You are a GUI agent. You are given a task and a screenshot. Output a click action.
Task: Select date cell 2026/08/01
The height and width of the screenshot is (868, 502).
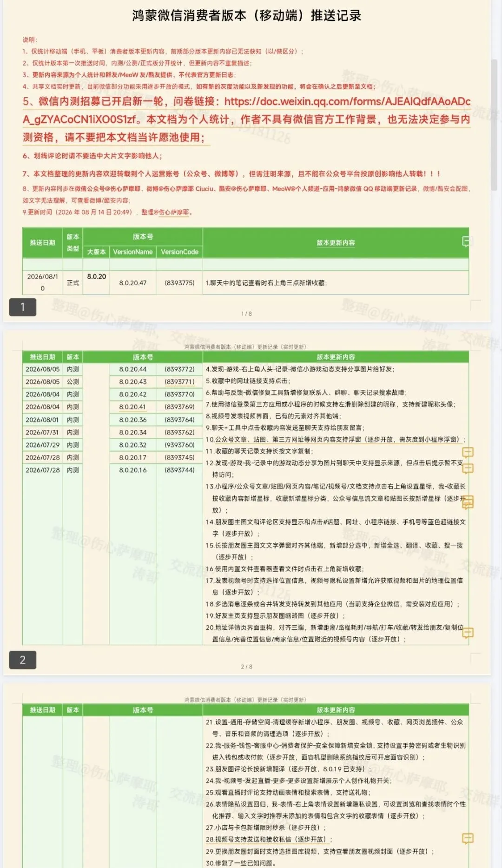click(x=43, y=420)
